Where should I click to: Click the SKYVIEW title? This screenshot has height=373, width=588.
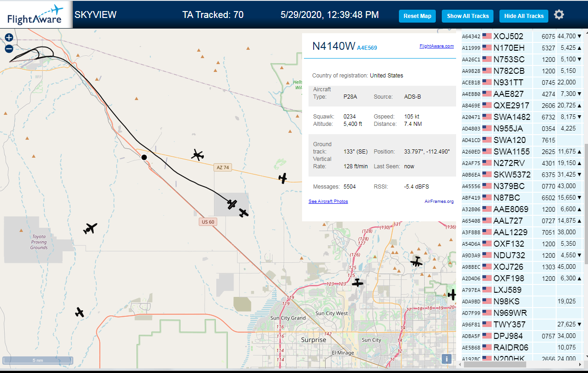(x=95, y=15)
